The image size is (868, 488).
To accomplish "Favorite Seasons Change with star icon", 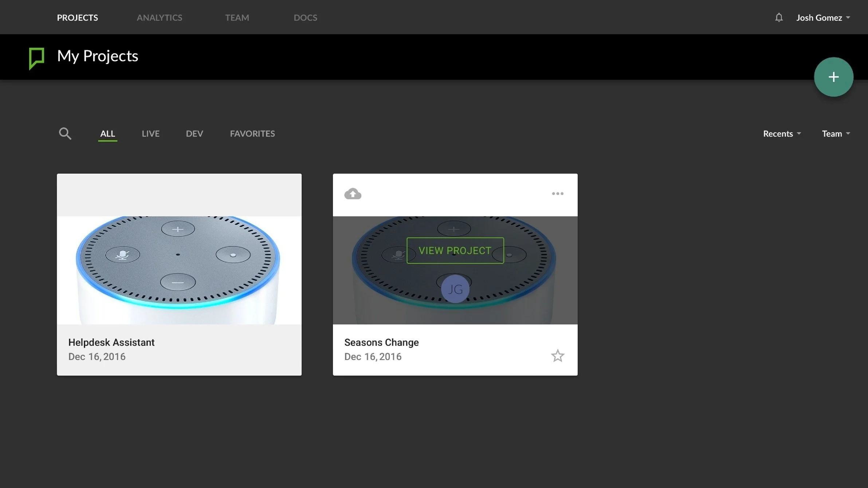I will tap(557, 356).
